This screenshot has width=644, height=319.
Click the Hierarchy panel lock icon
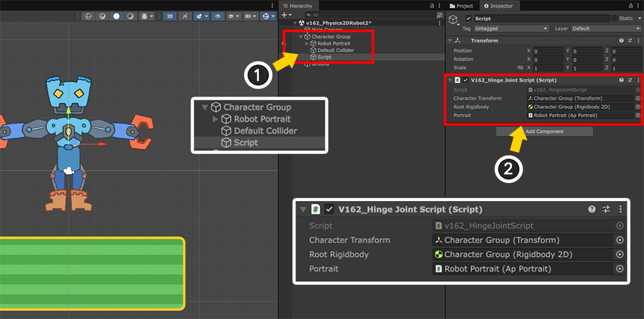tap(431, 5)
